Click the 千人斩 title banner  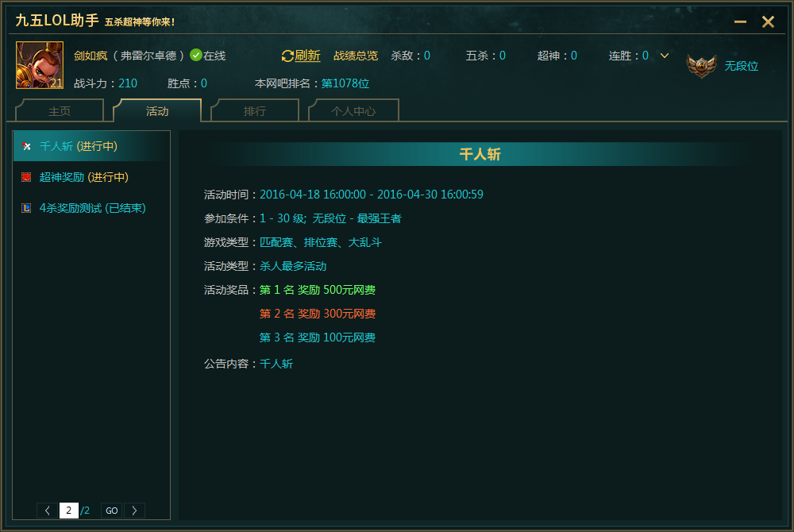tap(480, 154)
